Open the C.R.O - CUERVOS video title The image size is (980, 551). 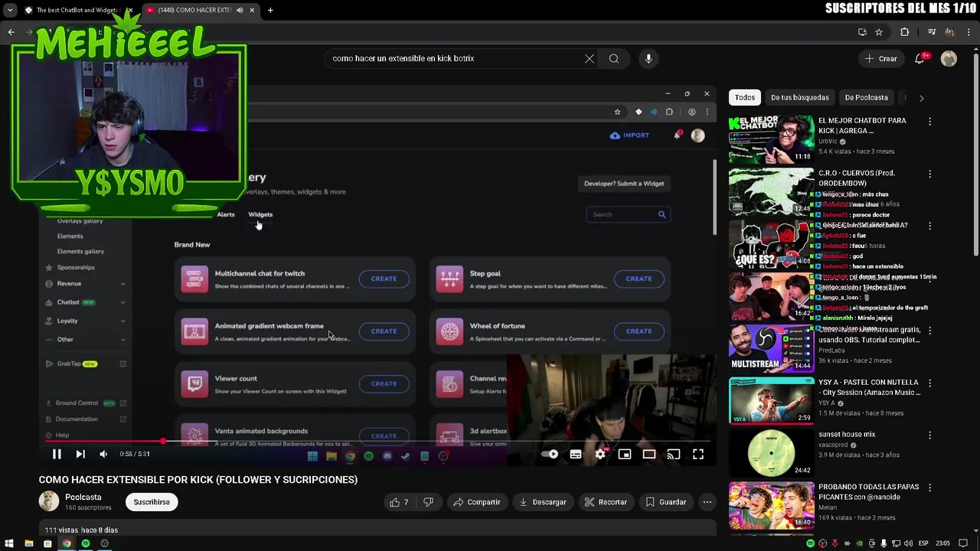(x=857, y=178)
